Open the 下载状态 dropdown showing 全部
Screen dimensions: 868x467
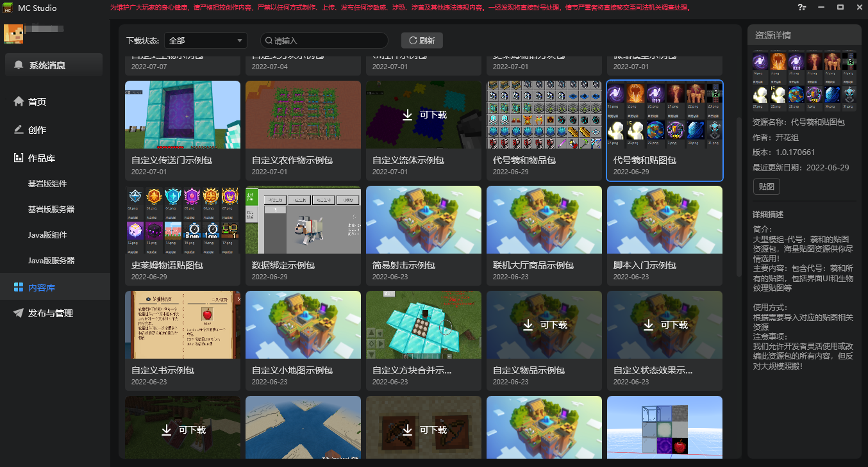[206, 40]
